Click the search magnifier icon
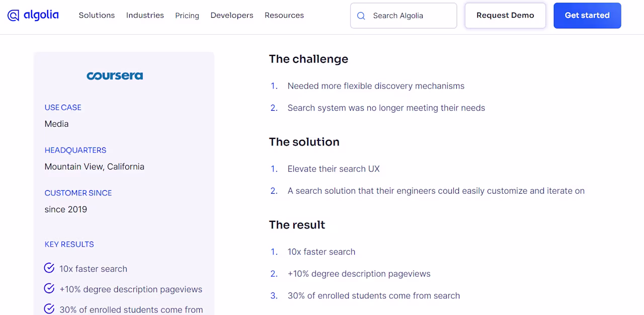This screenshot has width=644, height=315. tap(361, 16)
